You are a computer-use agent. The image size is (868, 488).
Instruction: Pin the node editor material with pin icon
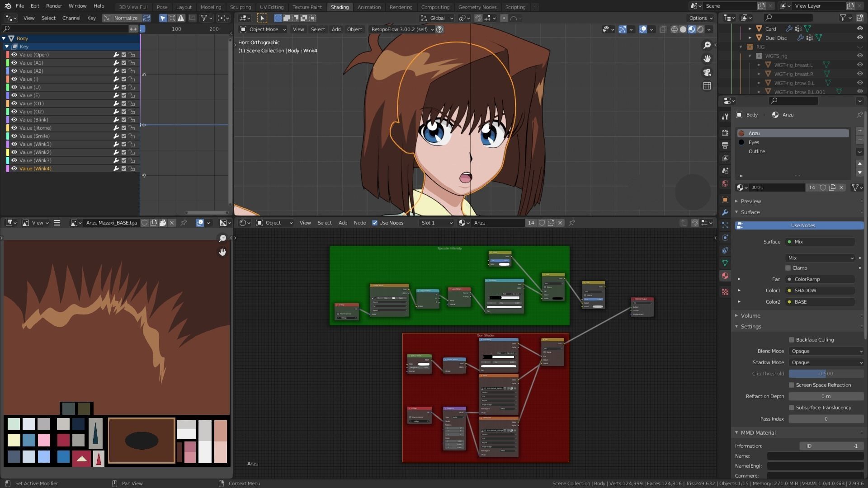tap(572, 223)
